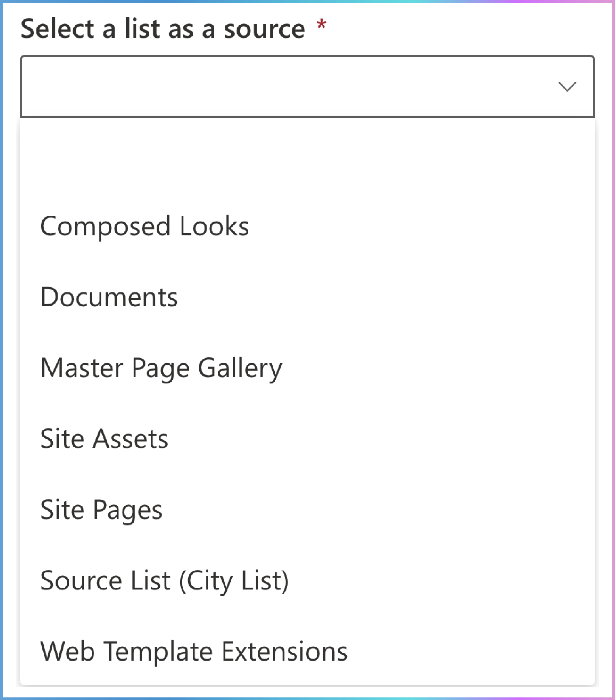Click the 'Select a list as a source' label
The height and width of the screenshot is (700, 615).
[x=163, y=29]
